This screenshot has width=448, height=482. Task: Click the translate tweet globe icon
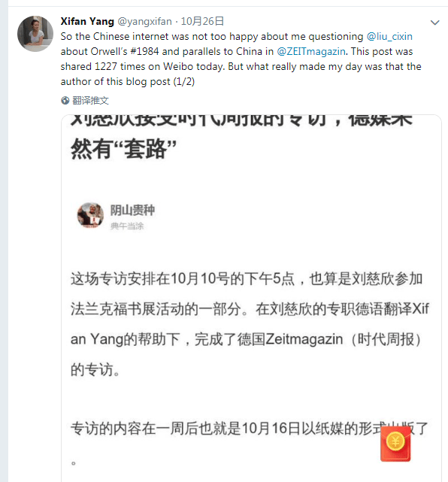[65, 101]
